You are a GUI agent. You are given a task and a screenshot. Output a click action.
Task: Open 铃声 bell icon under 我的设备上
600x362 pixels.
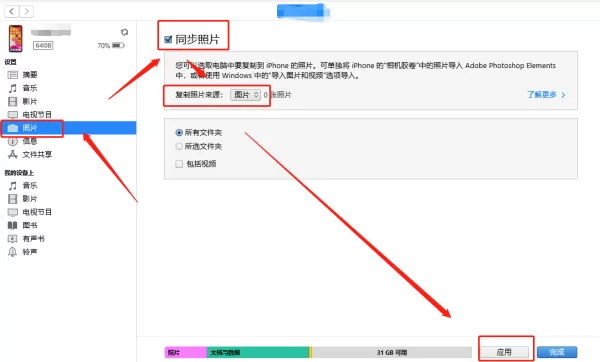13,252
